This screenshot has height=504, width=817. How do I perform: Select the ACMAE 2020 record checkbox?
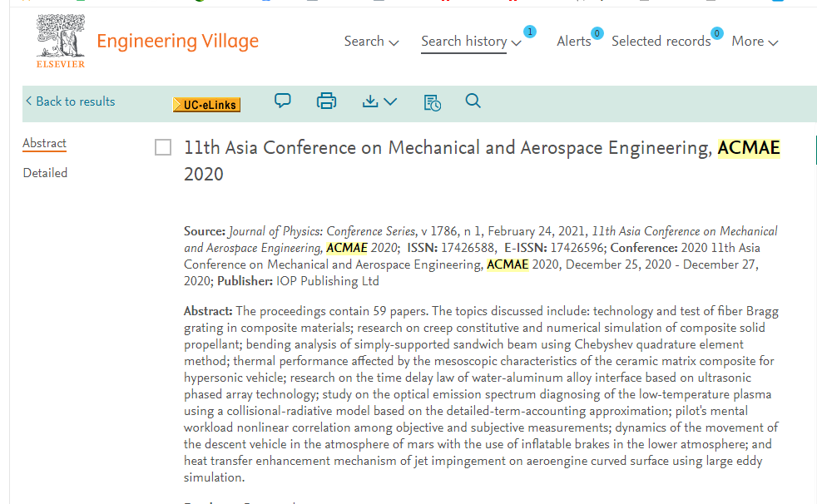163,147
